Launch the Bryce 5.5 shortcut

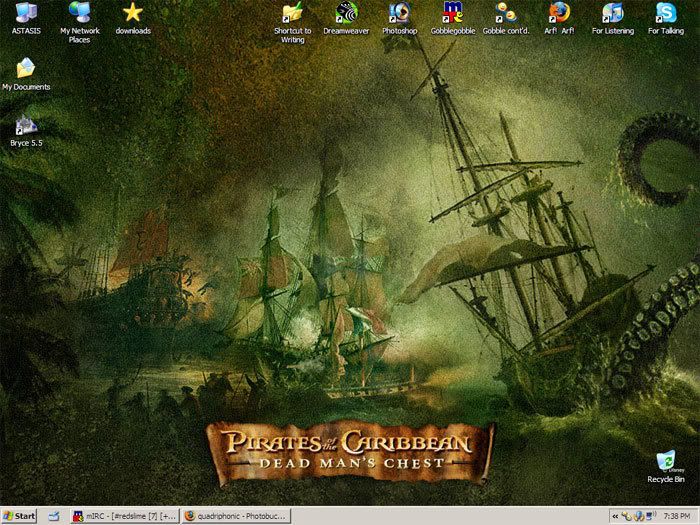(x=25, y=127)
